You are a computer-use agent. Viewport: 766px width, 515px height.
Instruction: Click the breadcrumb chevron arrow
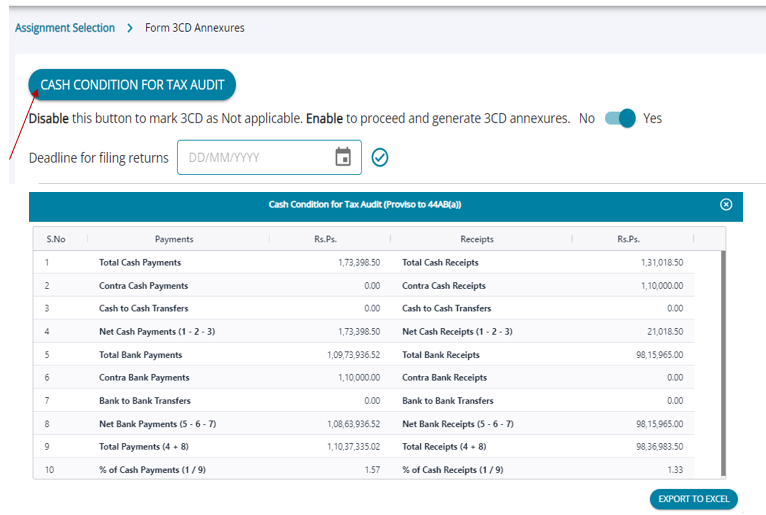point(130,28)
